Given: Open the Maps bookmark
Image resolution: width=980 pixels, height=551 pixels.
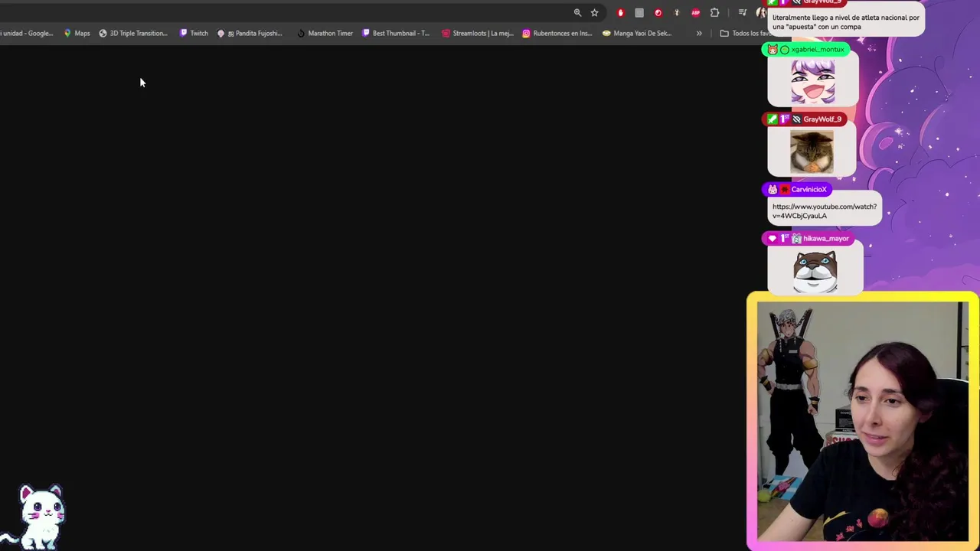Looking at the screenshot, I should click(x=77, y=33).
